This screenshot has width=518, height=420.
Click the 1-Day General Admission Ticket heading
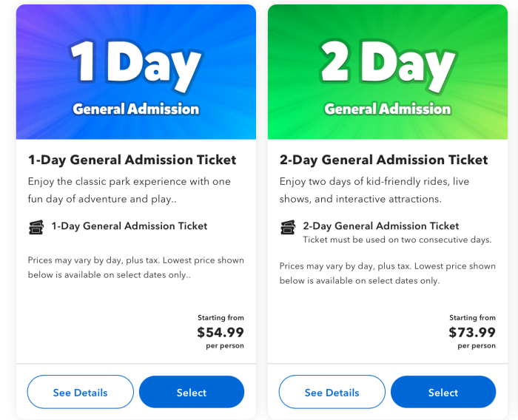click(132, 160)
